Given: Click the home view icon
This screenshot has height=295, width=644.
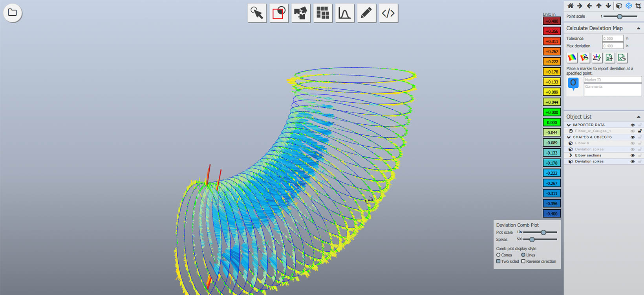Looking at the screenshot, I should [x=570, y=6].
